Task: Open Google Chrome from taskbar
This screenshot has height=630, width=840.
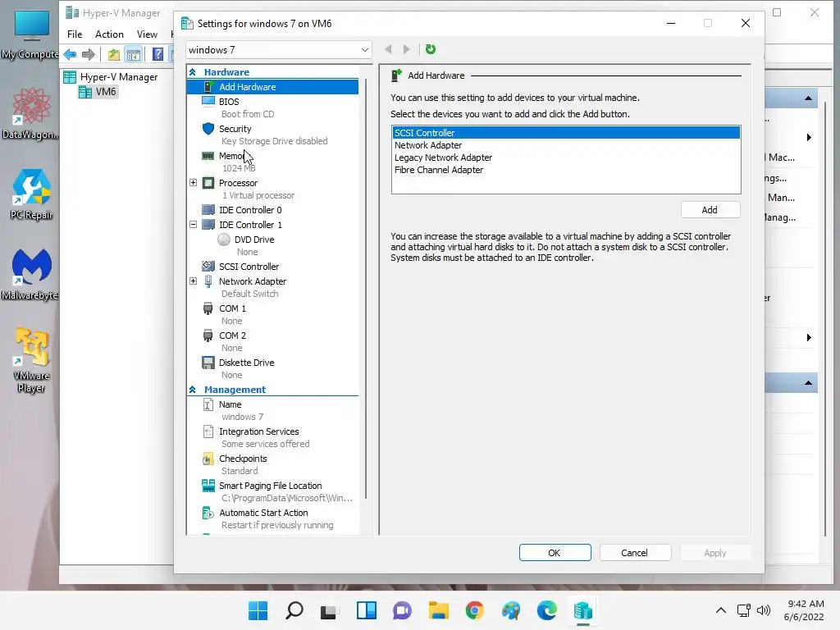Action: pos(475,610)
